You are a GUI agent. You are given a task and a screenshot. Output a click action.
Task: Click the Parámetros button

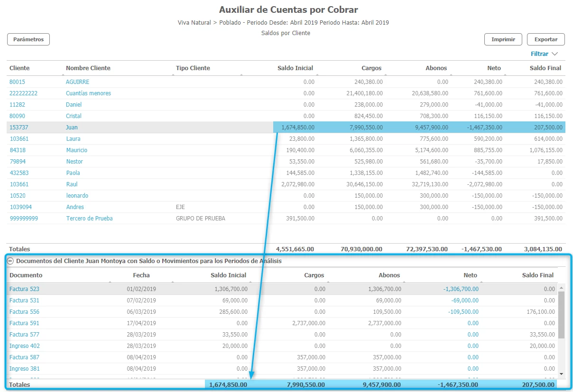pyautogui.click(x=28, y=39)
